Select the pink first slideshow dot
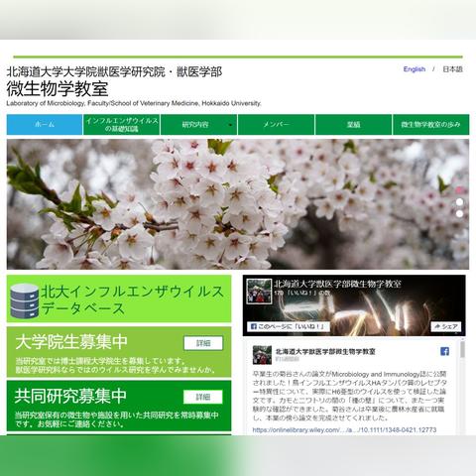This screenshot has height=476, width=476. 459,190
